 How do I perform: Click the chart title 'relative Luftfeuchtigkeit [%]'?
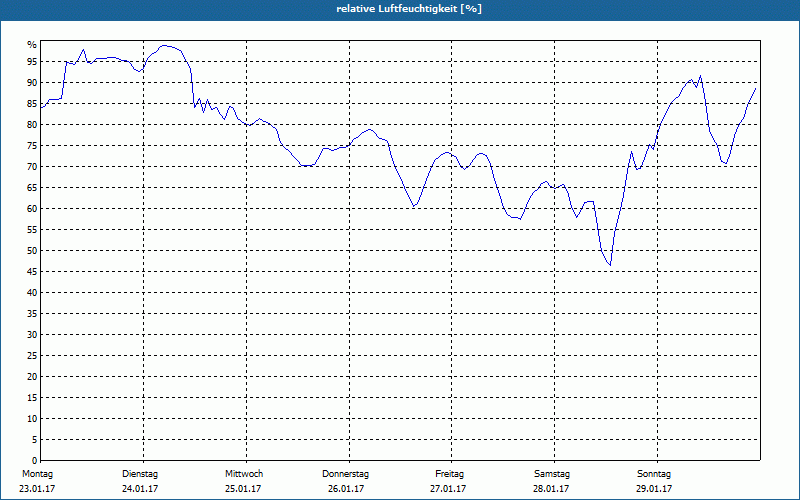[409, 9]
